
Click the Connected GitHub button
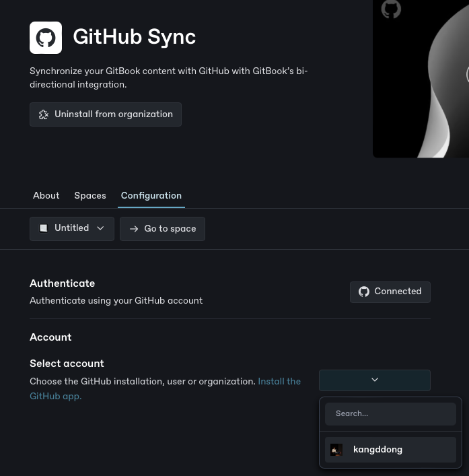(390, 292)
